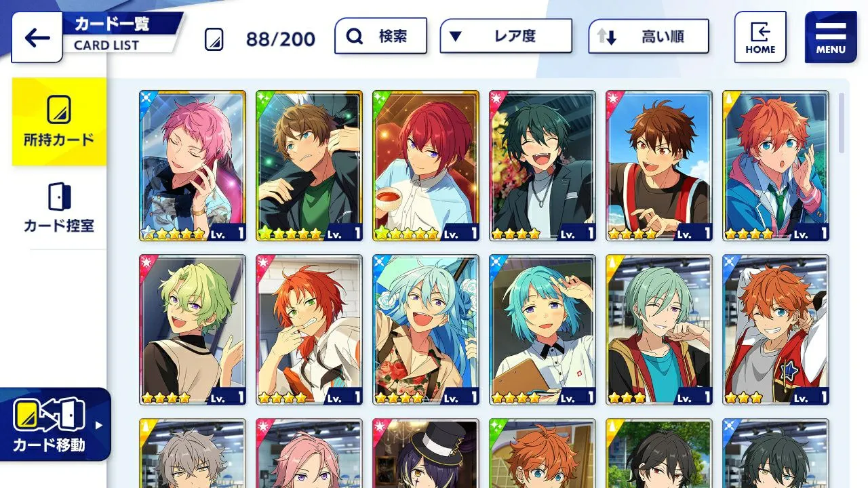This screenshot has width=868, height=488.
Task: Toggle the 高い順 sort order
Action: click(x=648, y=36)
